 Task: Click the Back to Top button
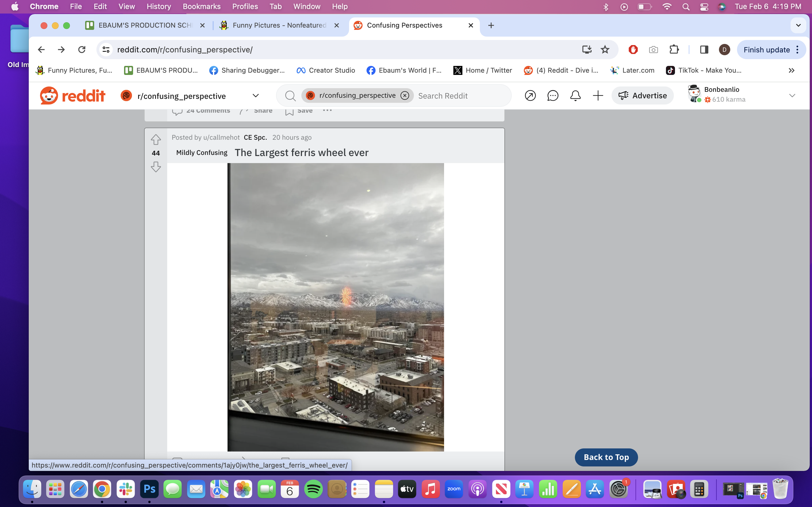tap(606, 457)
